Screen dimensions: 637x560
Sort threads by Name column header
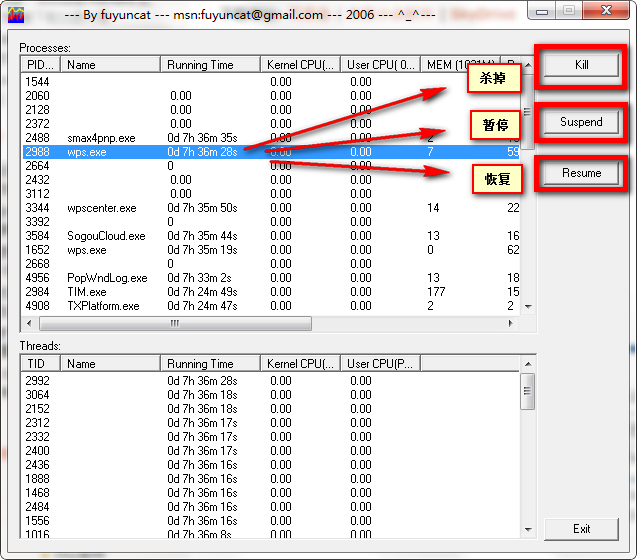click(110, 363)
